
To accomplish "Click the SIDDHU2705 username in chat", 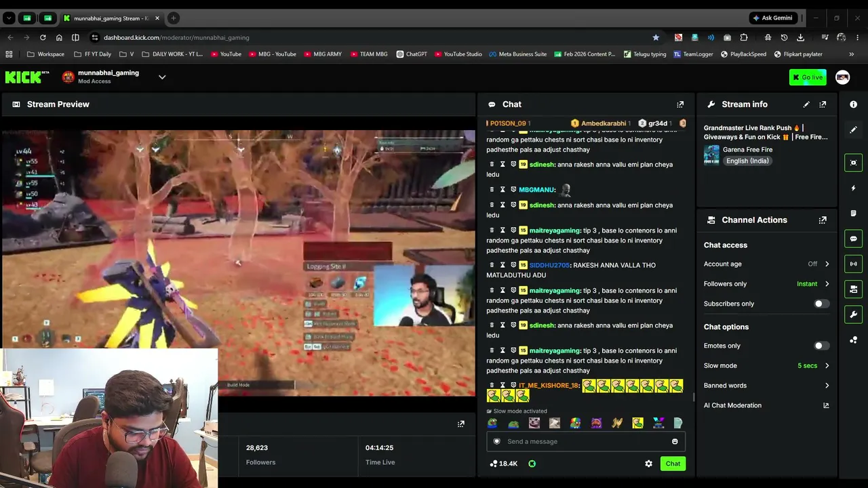I will pyautogui.click(x=550, y=266).
